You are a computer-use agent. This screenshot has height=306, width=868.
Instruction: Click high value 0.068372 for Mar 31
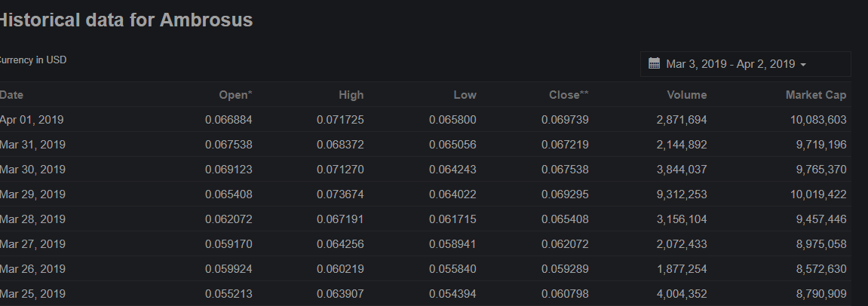point(340,145)
